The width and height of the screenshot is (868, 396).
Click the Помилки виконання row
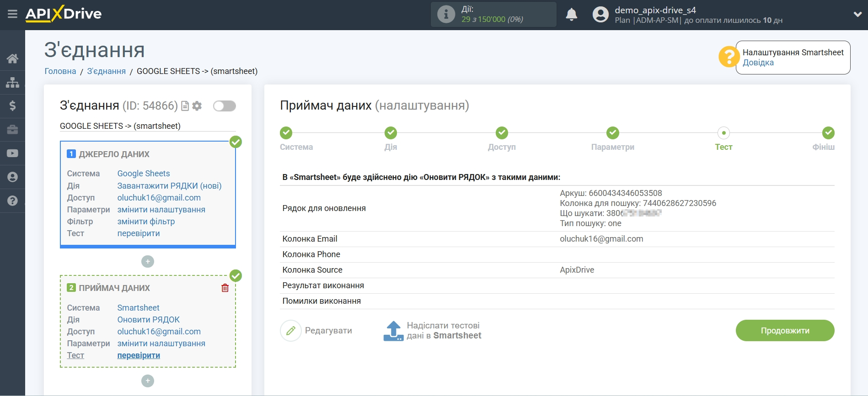[x=557, y=301]
